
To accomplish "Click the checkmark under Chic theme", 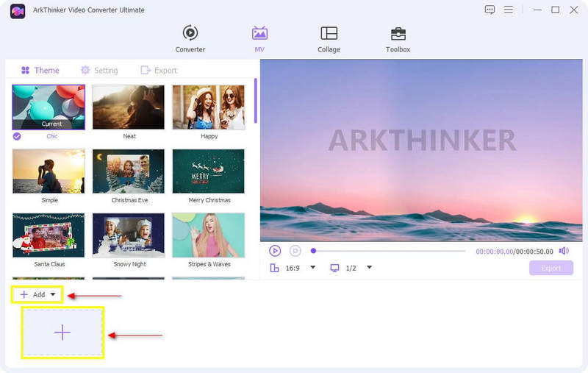I will click(x=17, y=136).
